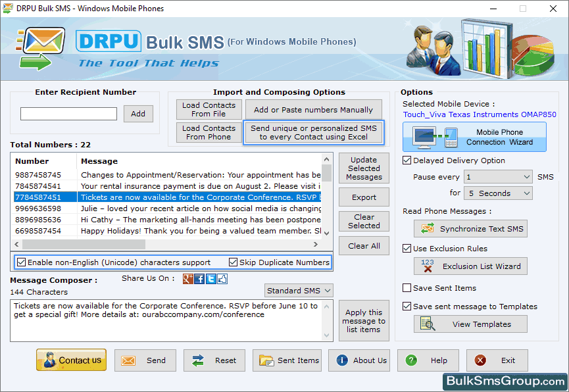Click Update Selected Messages button
This screenshot has height=392, width=569.
pos(364,168)
